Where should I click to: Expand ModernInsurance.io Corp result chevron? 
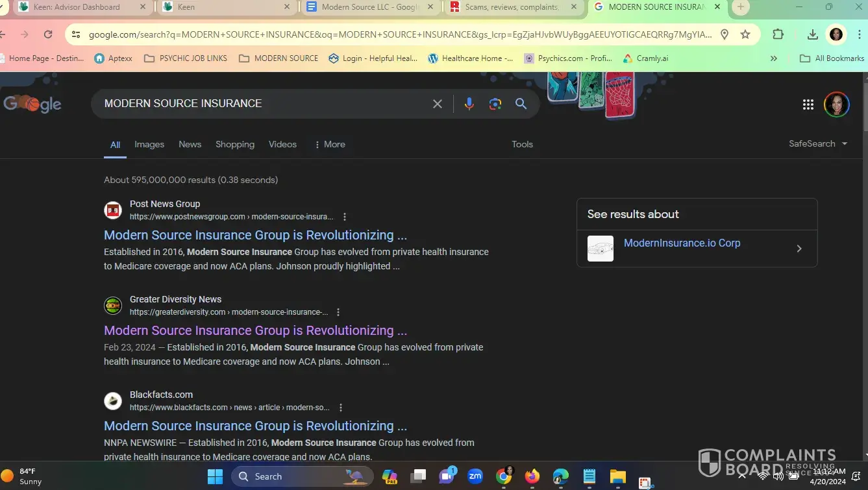click(799, 248)
